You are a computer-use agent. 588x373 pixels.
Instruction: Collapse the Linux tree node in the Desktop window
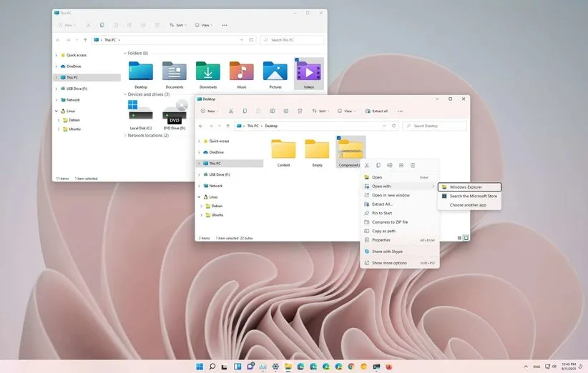pos(199,197)
